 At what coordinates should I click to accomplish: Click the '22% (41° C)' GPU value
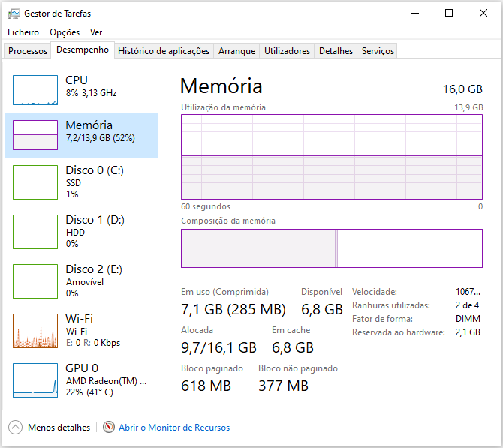[x=89, y=392]
